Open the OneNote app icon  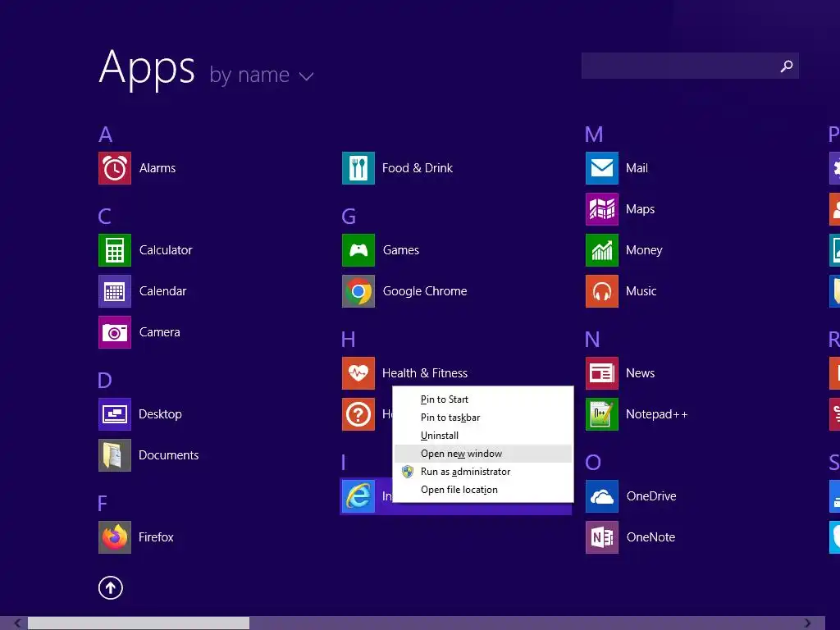tap(602, 537)
